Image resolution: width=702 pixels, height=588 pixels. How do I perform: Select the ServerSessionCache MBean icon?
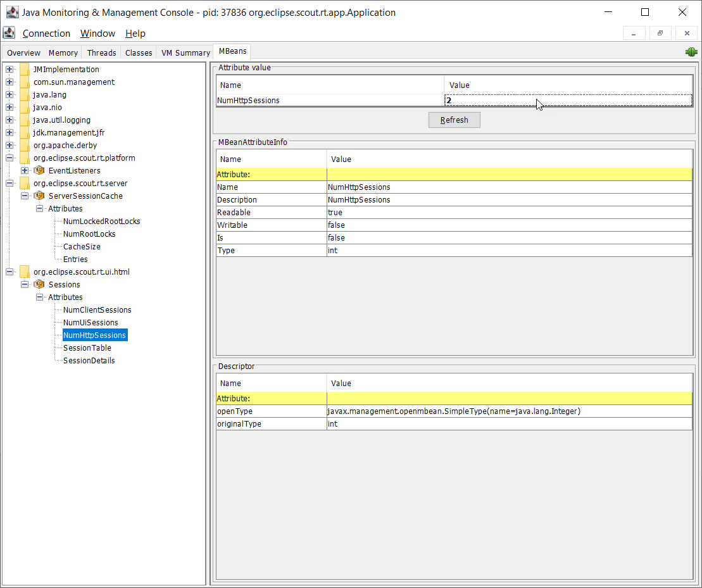(x=39, y=196)
